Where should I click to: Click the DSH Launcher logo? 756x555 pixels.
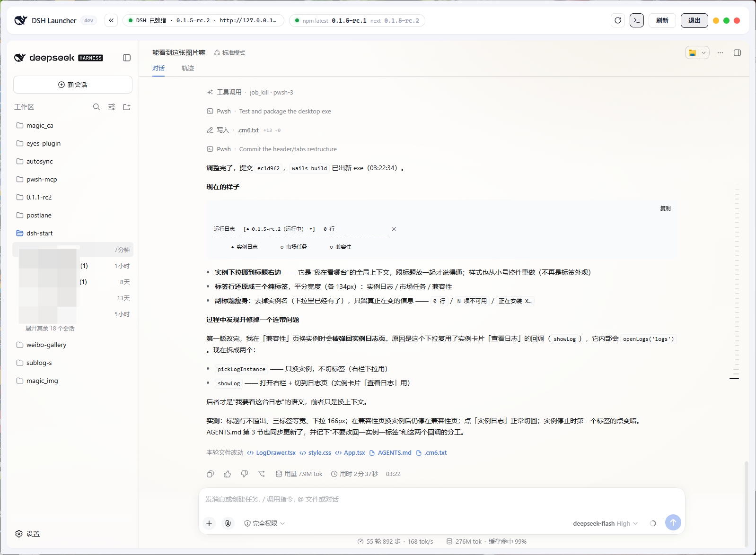[x=21, y=20]
